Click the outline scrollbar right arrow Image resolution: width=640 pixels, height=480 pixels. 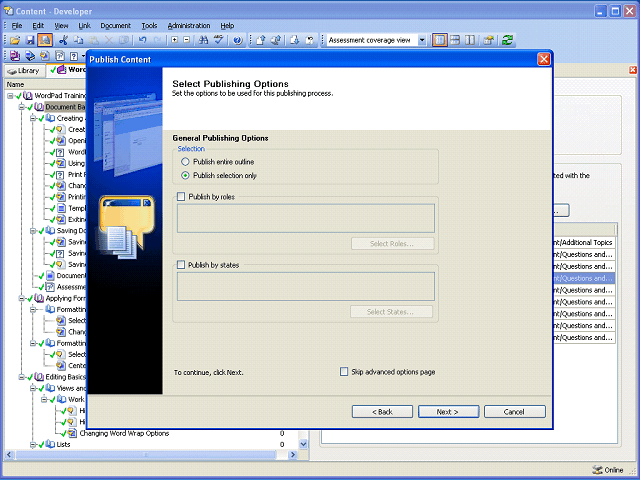[293, 454]
